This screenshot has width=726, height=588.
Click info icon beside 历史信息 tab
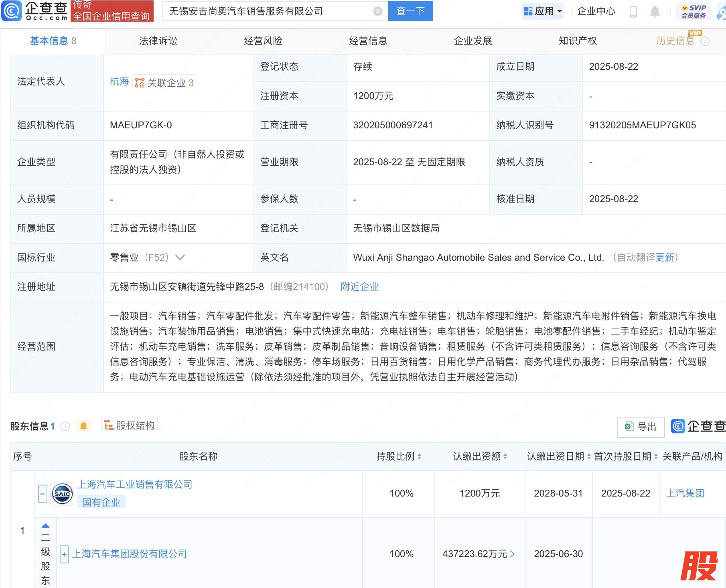[705, 41]
